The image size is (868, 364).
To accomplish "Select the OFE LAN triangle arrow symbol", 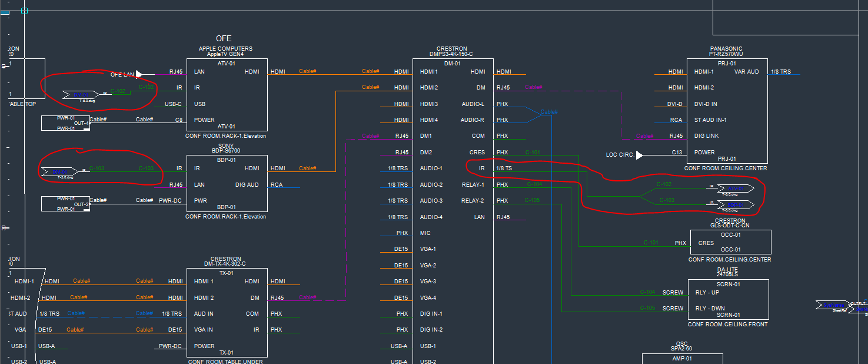I will pos(139,74).
